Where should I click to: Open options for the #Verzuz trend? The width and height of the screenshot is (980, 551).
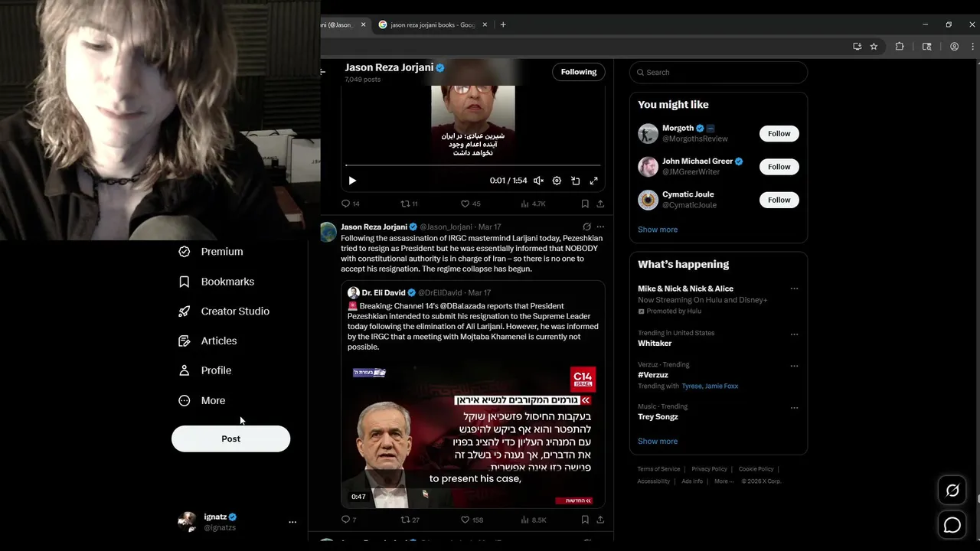(794, 366)
